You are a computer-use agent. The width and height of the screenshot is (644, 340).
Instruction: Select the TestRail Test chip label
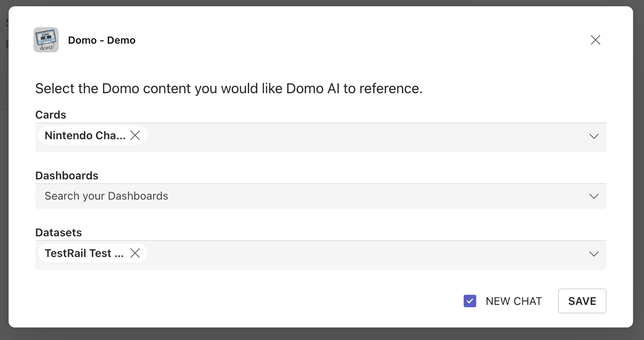tap(84, 253)
